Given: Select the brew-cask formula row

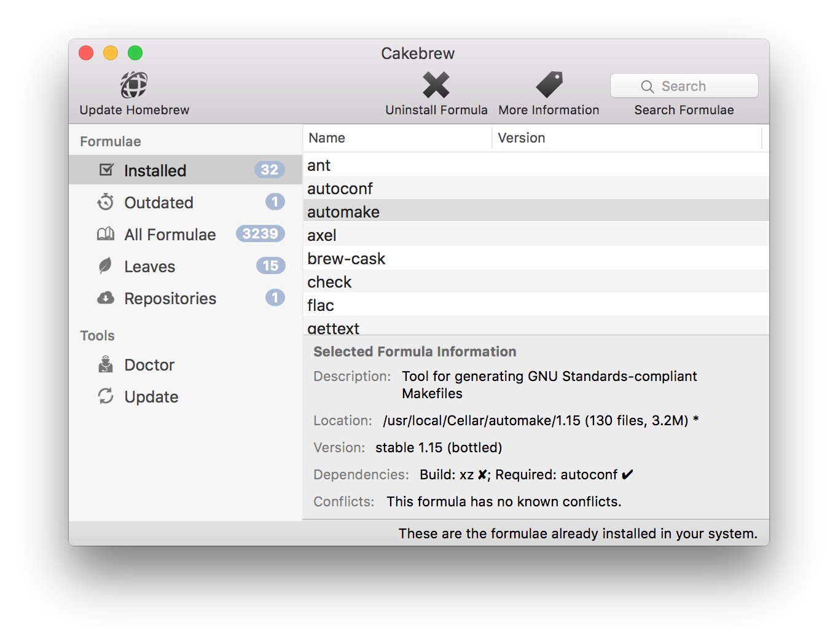Looking at the screenshot, I should click(x=536, y=258).
